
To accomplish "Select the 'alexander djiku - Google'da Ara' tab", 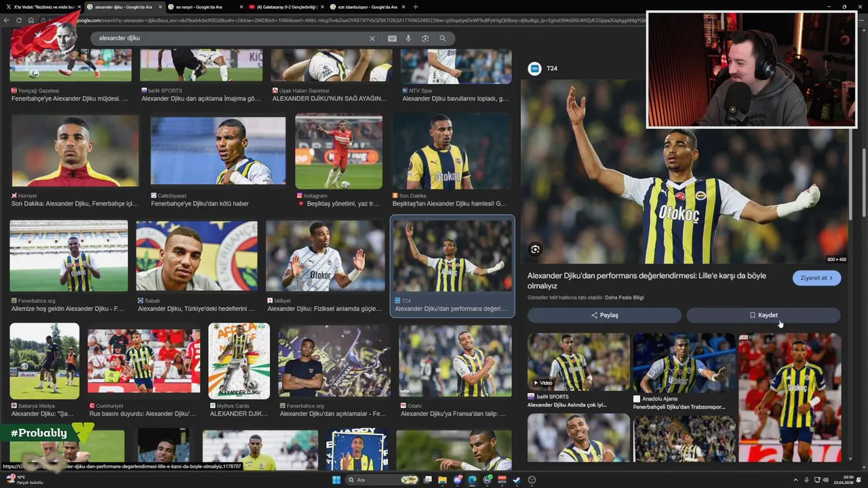I will click(123, 7).
